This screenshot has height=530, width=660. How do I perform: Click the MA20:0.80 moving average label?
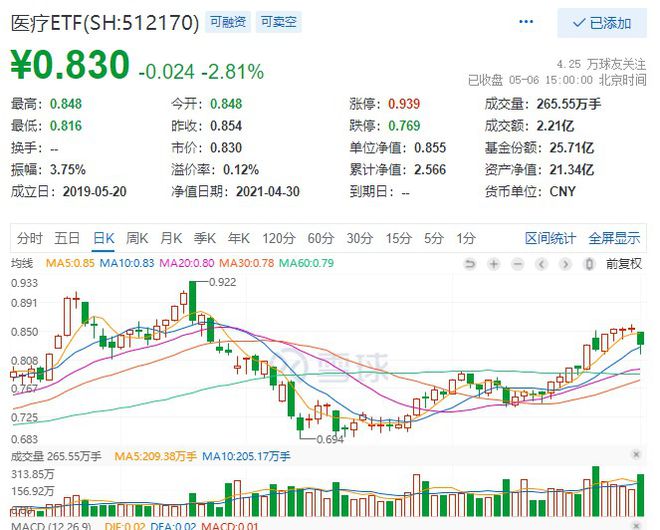(187, 263)
